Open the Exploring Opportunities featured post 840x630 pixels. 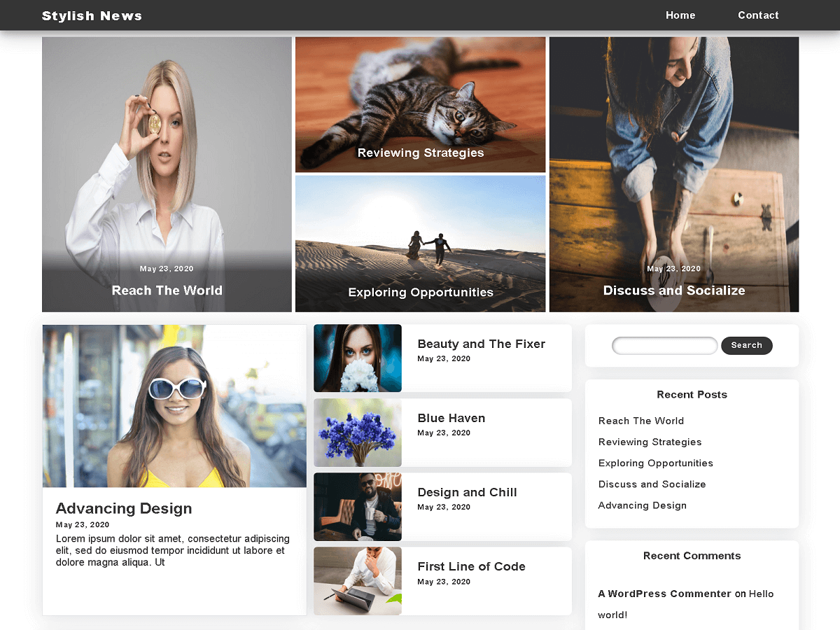[421, 292]
